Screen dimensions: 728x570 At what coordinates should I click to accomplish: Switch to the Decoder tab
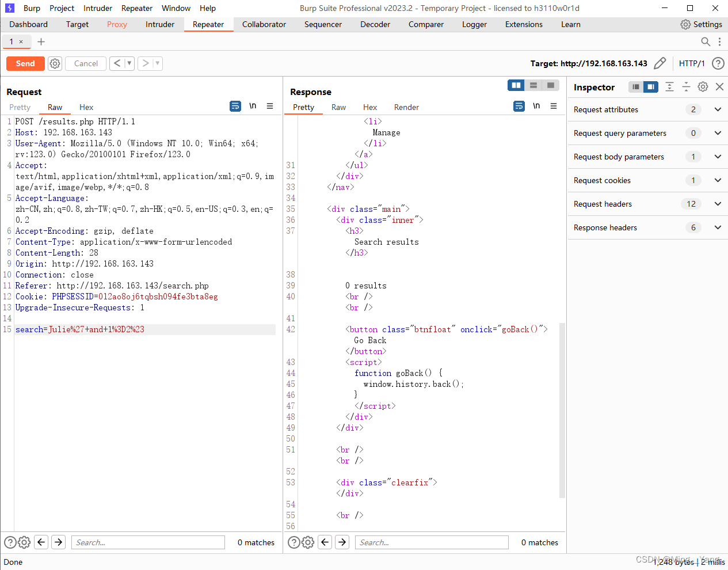coord(375,24)
